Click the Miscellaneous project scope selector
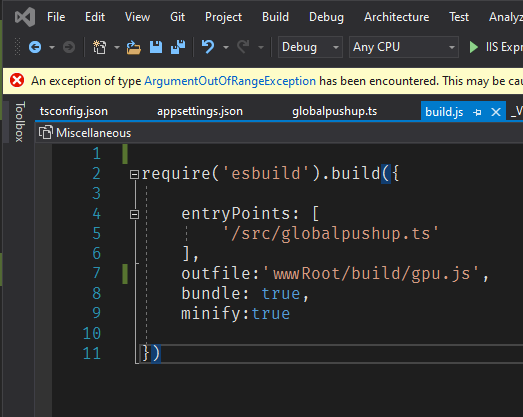Image resolution: width=523 pixels, height=417 pixels. pos(85,133)
